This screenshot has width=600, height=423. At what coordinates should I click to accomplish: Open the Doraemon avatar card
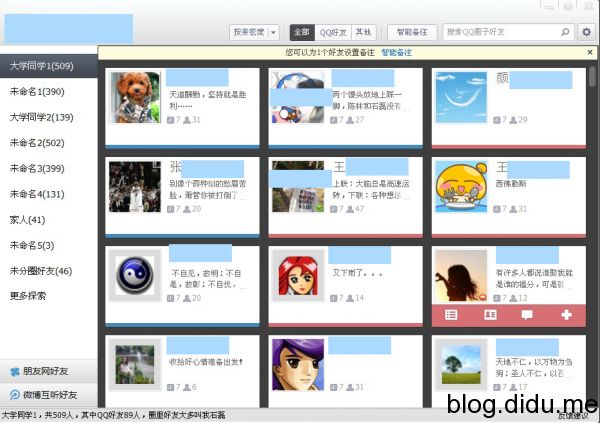[298, 97]
